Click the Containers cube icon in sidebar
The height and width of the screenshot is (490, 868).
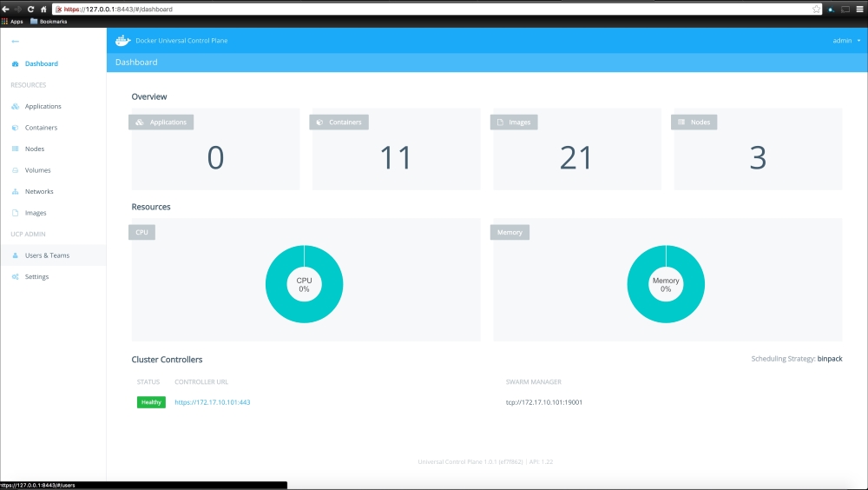[16, 128]
